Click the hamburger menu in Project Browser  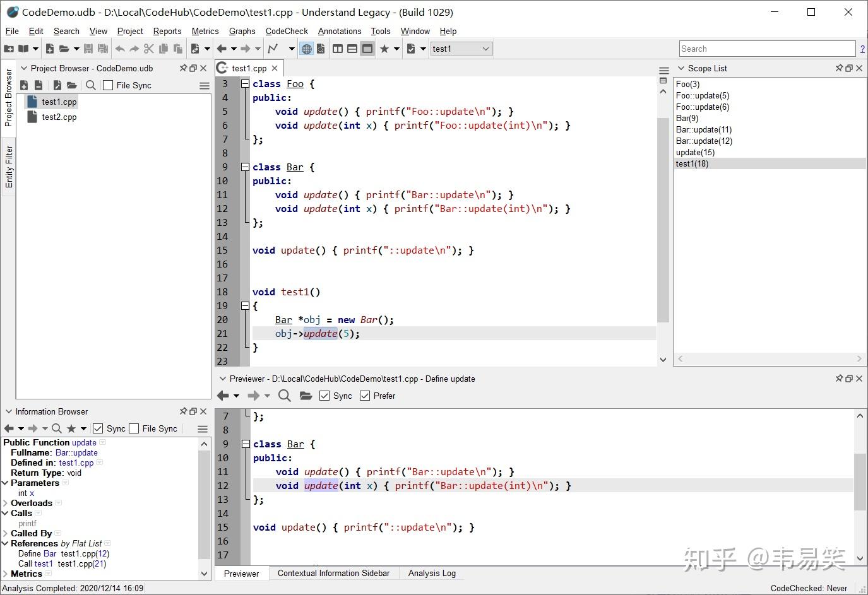pyautogui.click(x=204, y=85)
